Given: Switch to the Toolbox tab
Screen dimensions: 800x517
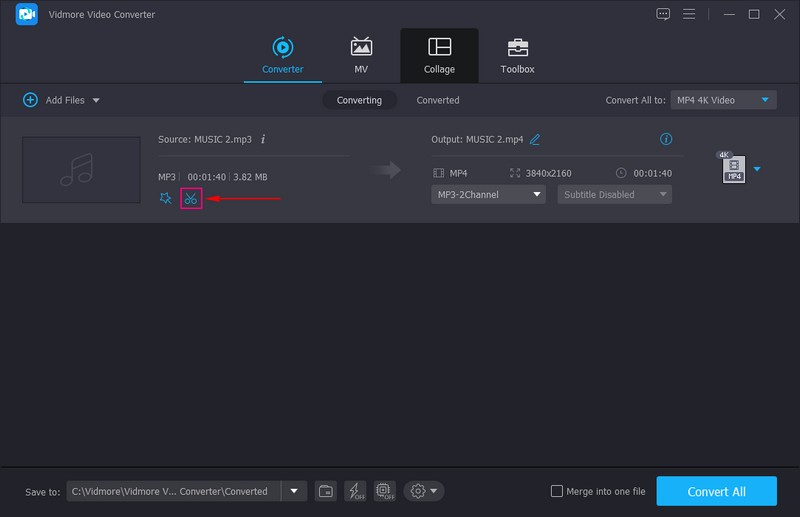Looking at the screenshot, I should 517,55.
